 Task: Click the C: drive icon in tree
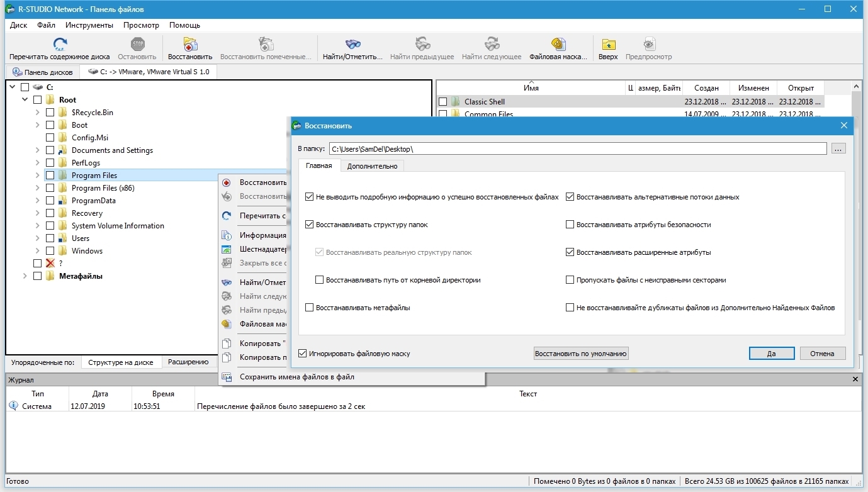pyautogui.click(x=38, y=87)
